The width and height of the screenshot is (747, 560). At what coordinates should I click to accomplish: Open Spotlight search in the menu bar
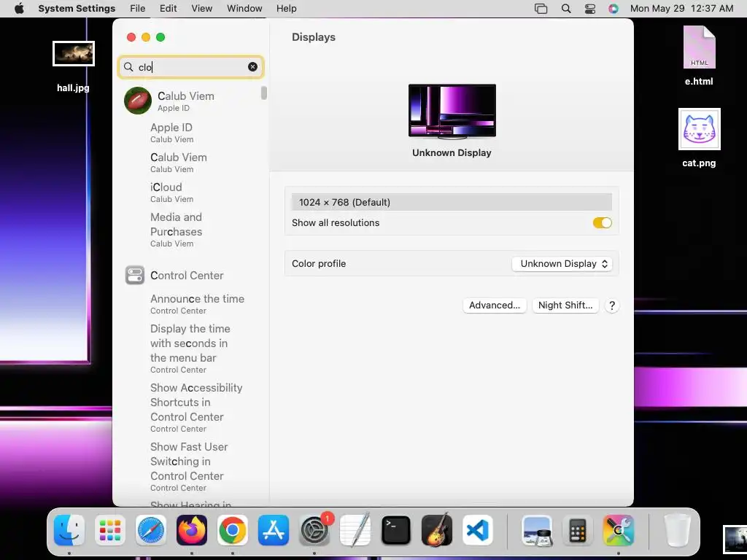(566, 9)
